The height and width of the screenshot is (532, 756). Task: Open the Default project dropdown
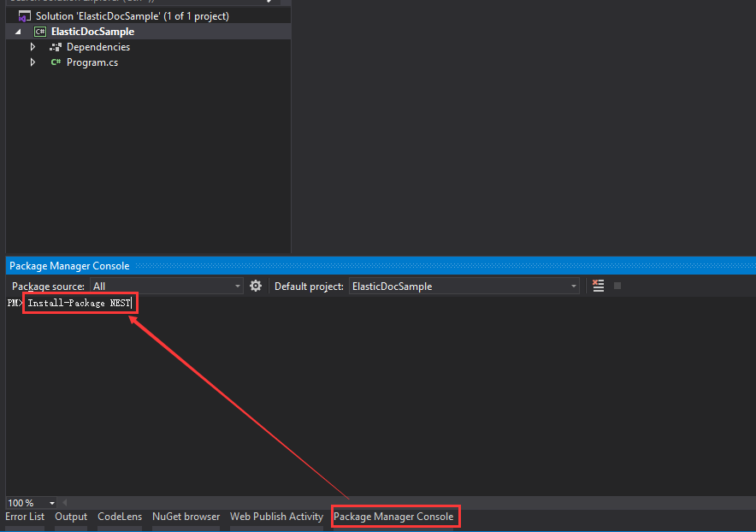[x=464, y=286]
